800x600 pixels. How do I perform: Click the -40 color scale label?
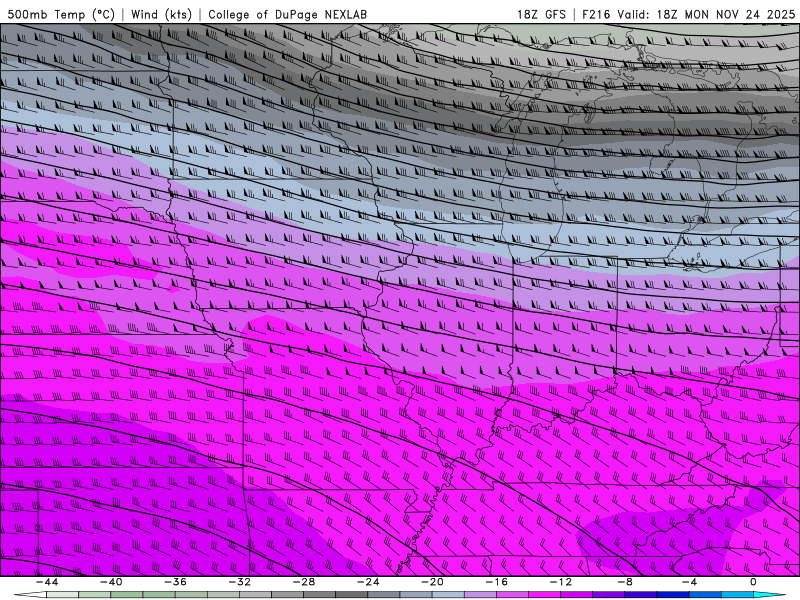[x=111, y=582]
